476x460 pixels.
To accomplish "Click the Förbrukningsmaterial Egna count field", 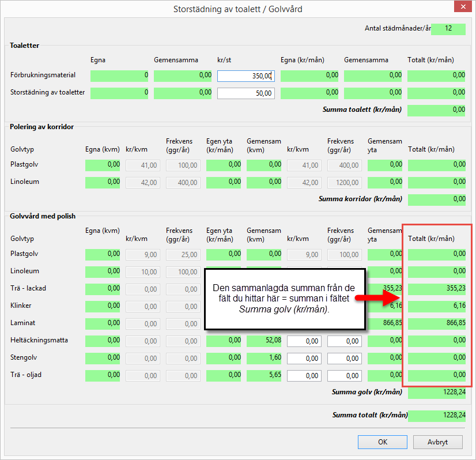I will tap(119, 76).
